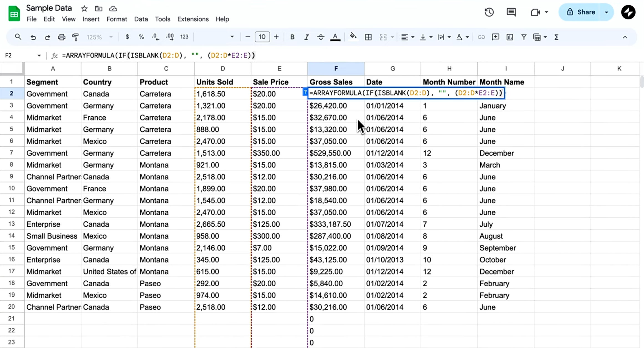Open the View menu
The width and height of the screenshot is (644, 348).
coord(69,19)
